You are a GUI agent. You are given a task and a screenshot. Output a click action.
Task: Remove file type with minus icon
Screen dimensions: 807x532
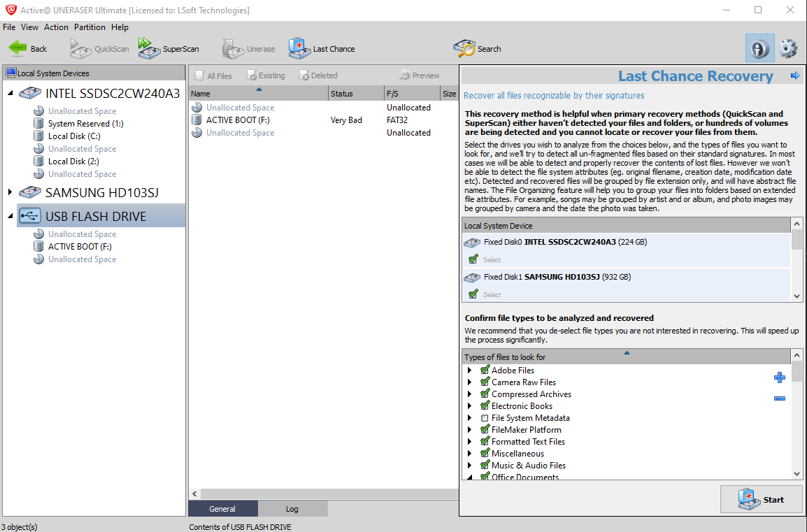[780, 398]
